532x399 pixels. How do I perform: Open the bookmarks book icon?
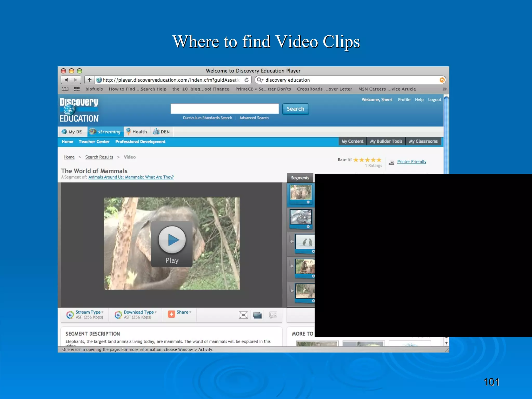click(x=65, y=89)
